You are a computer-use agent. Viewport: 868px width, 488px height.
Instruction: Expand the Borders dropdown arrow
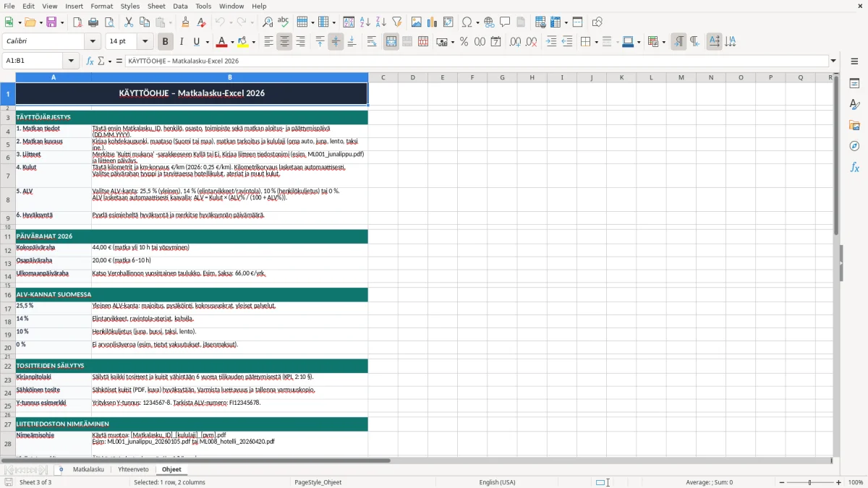(598, 42)
